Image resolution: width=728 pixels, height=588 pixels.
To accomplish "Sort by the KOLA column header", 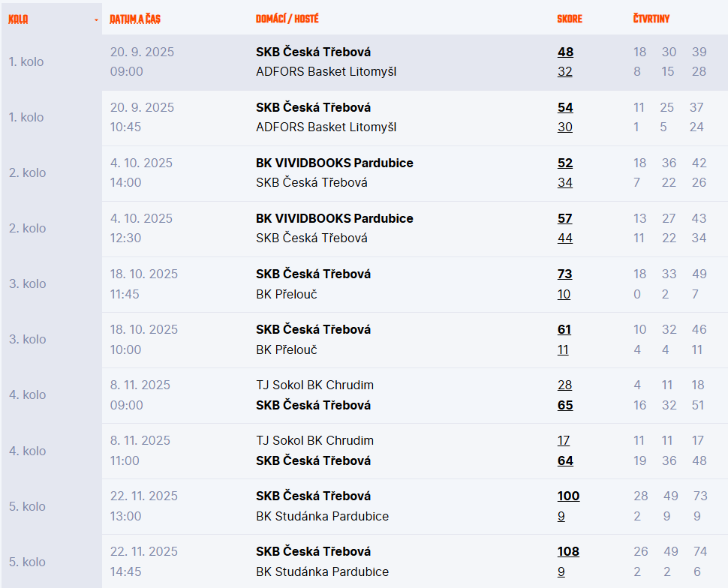I will coord(19,19).
